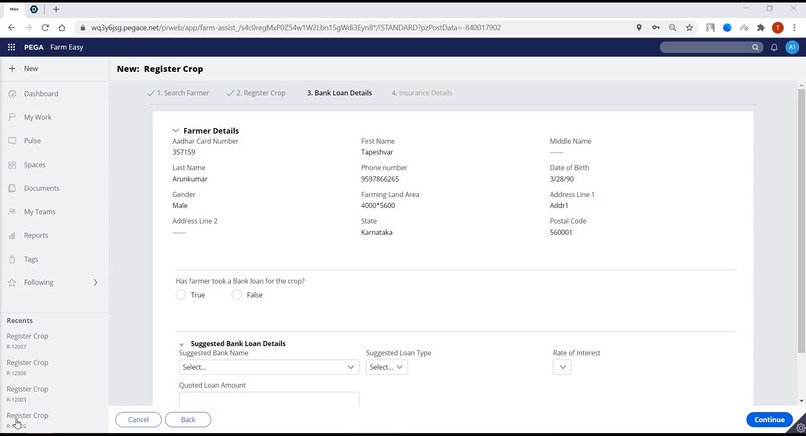Click the Pulse chat icon
This screenshot has width=806, height=436.
pyautogui.click(x=12, y=140)
